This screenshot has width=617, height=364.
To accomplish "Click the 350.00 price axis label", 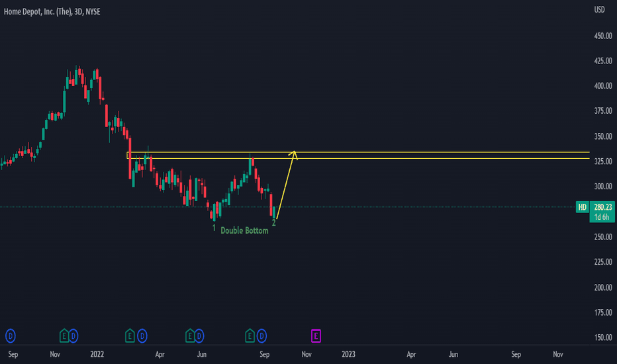I will click(x=603, y=136).
